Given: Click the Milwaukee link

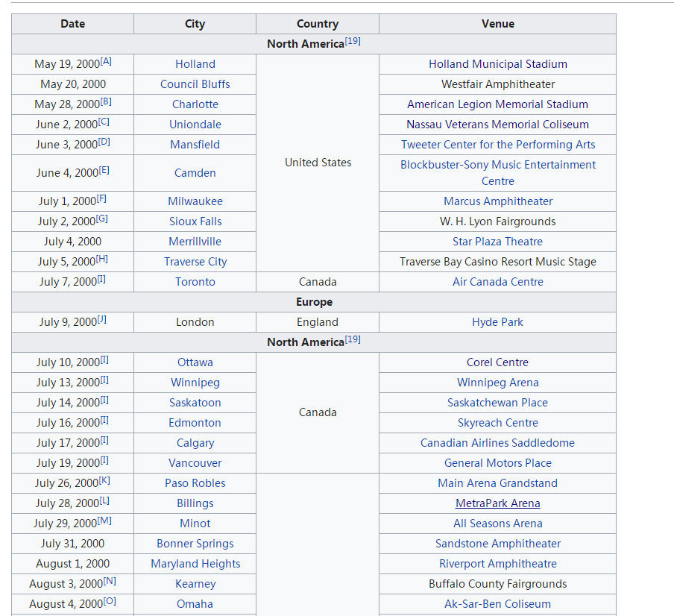Looking at the screenshot, I should pos(195,201).
